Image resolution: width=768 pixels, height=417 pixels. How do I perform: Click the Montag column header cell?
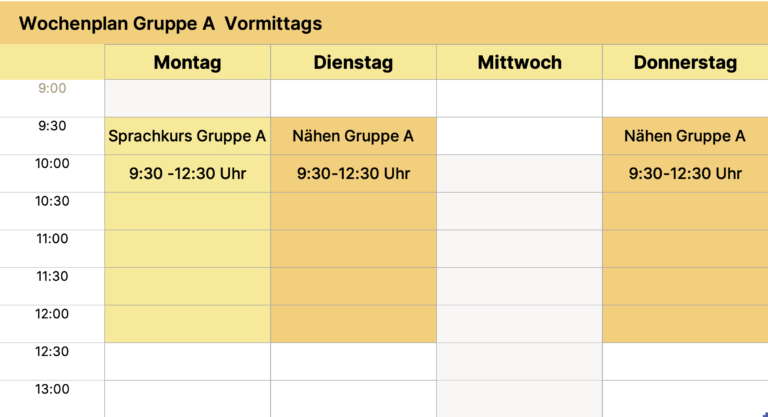coord(187,63)
